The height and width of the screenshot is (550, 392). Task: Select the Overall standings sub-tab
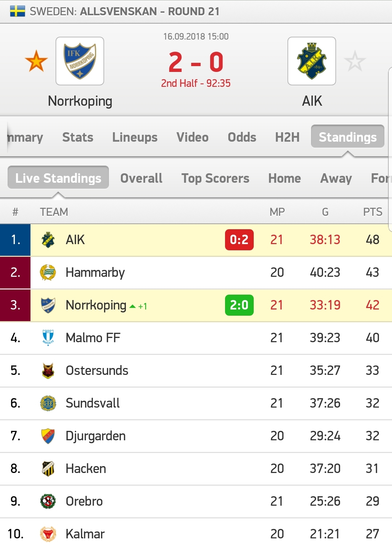click(x=141, y=178)
